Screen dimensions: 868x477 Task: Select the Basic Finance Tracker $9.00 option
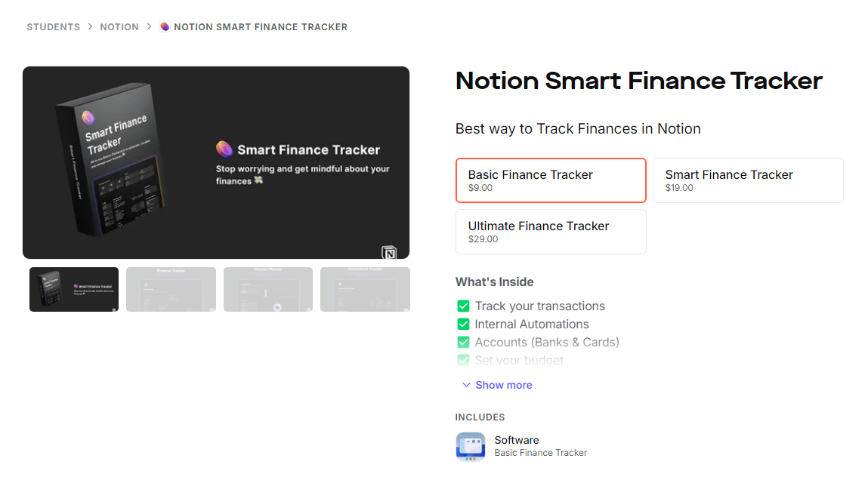pyautogui.click(x=550, y=180)
